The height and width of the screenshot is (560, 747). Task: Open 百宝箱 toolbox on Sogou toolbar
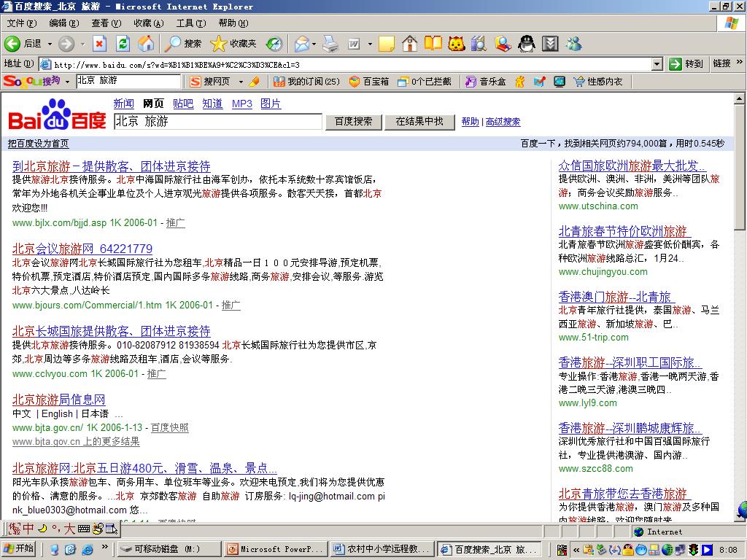368,82
